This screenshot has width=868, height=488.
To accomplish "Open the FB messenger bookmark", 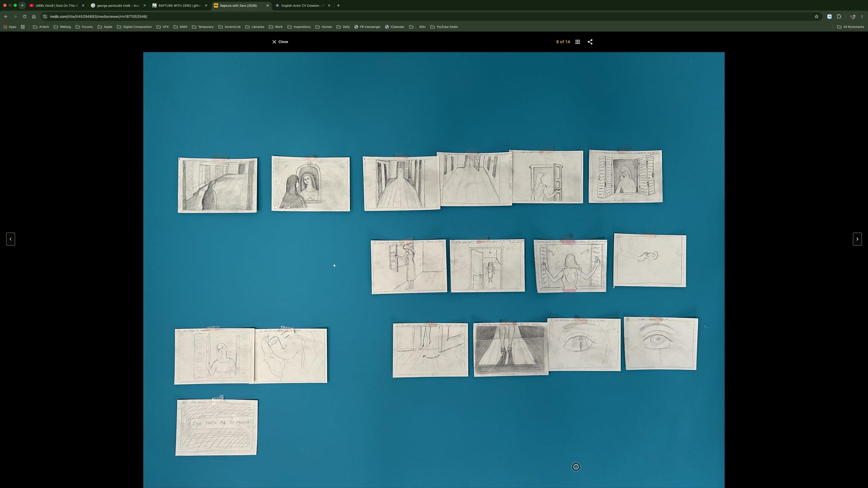I will 367,27.
